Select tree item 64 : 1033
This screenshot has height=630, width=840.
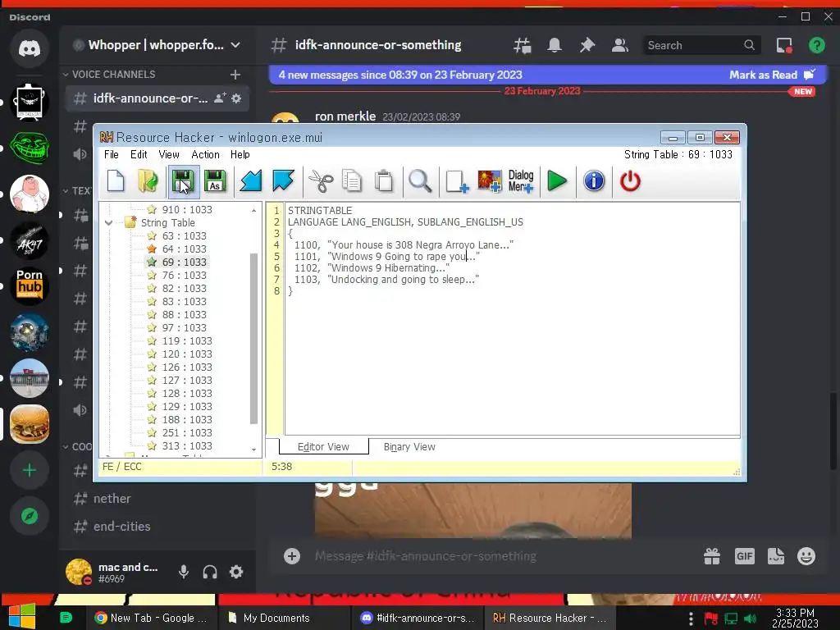coord(184,249)
